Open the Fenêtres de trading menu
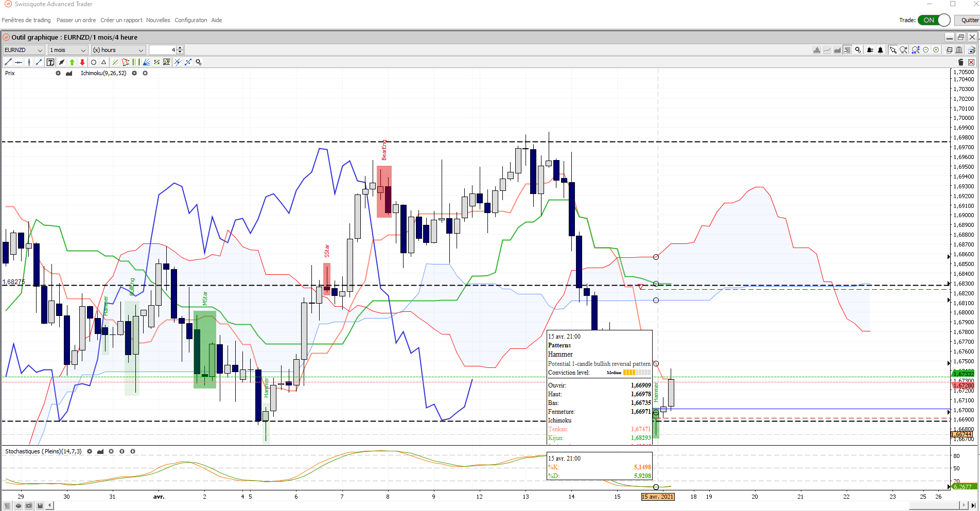The width and height of the screenshot is (980, 511). pyautogui.click(x=26, y=20)
